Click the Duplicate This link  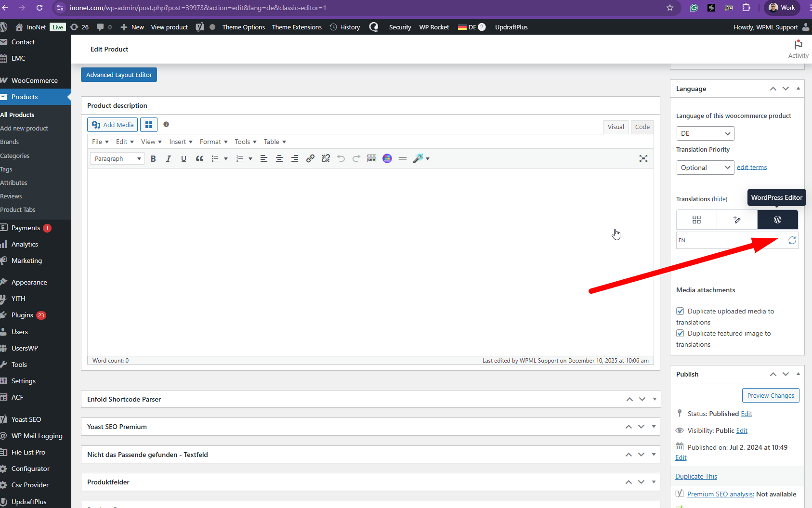[x=696, y=476]
